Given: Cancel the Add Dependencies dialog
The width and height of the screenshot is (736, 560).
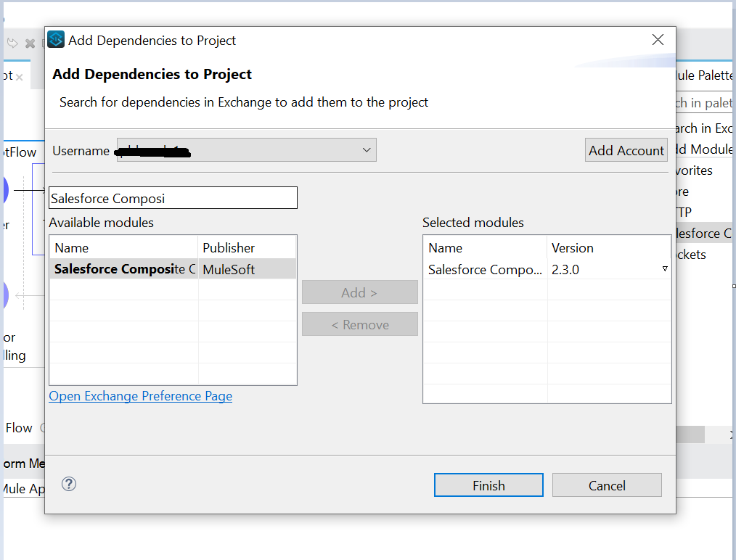Looking at the screenshot, I should (607, 485).
